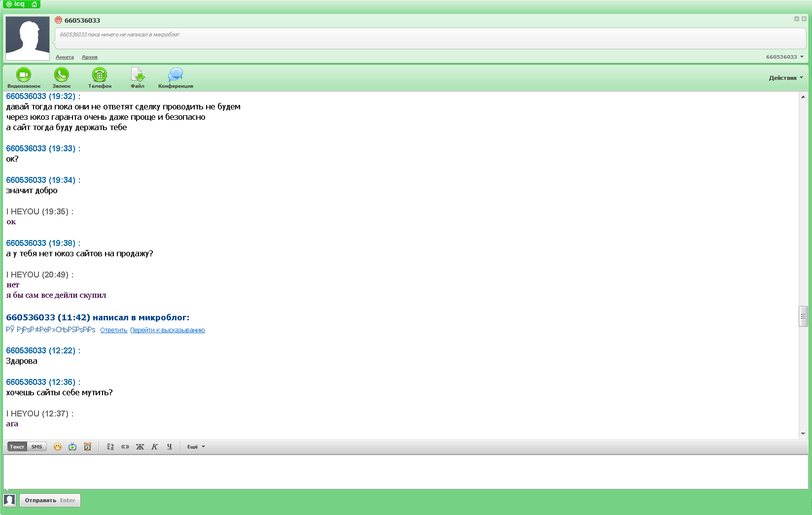Screen dimensions: 812x515
Task: Click the chat scrollbar up arrow
Action: pyautogui.click(x=804, y=97)
